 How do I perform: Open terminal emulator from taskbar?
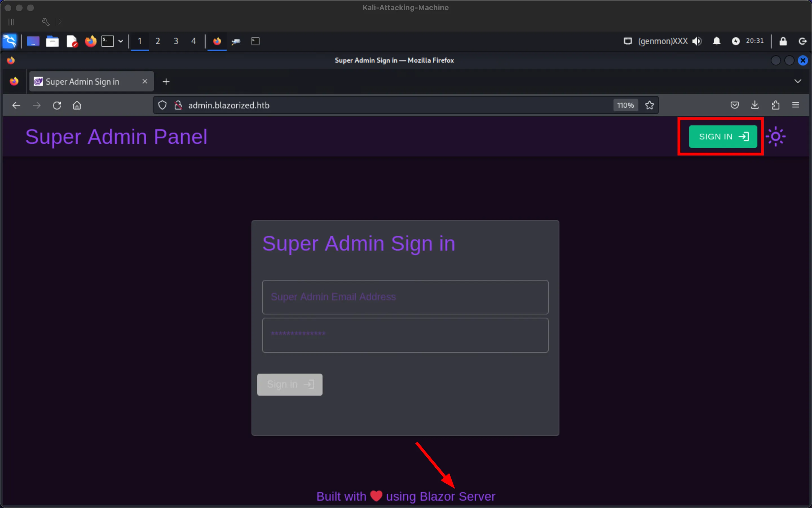(108, 41)
